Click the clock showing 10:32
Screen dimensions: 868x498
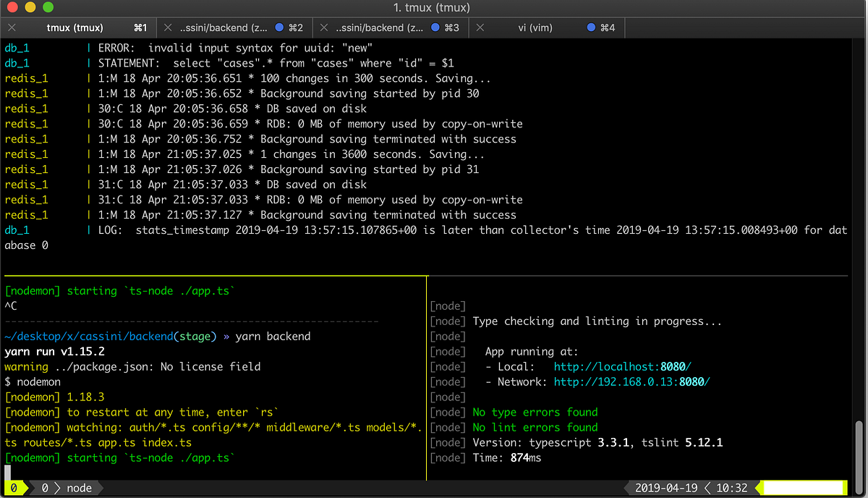point(731,487)
